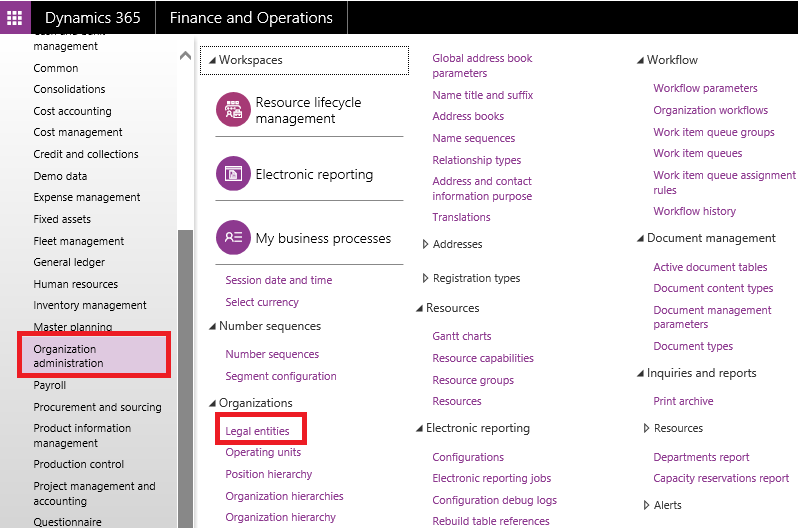Open the Operating units link
The height and width of the screenshot is (528, 798).
[x=263, y=452]
